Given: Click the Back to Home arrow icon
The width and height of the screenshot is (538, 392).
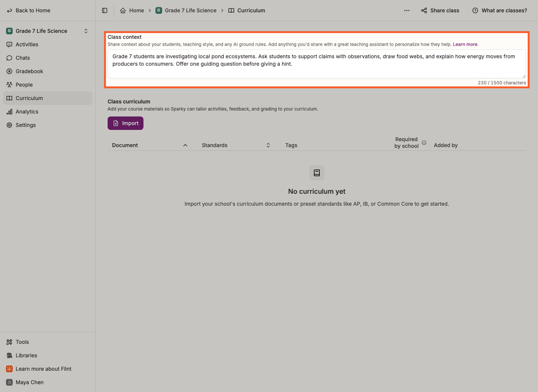Looking at the screenshot, I should coord(9,10).
